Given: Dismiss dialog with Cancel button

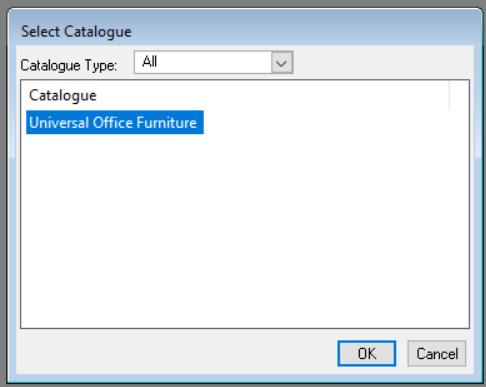Looking at the screenshot, I should tap(437, 353).
